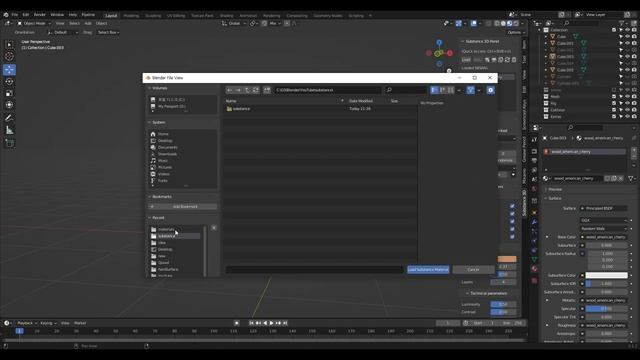Click the file browser search field
Viewport: 640px width, 360px height.
click(406, 90)
